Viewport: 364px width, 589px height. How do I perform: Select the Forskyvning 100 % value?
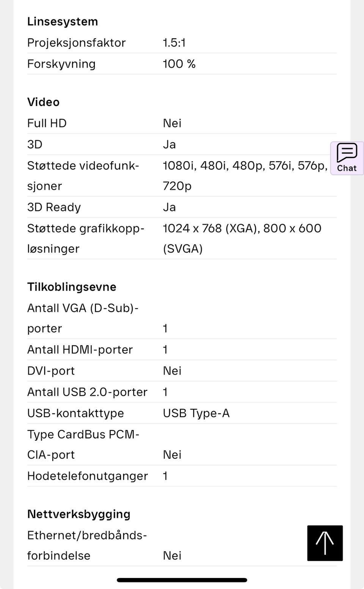tap(179, 64)
